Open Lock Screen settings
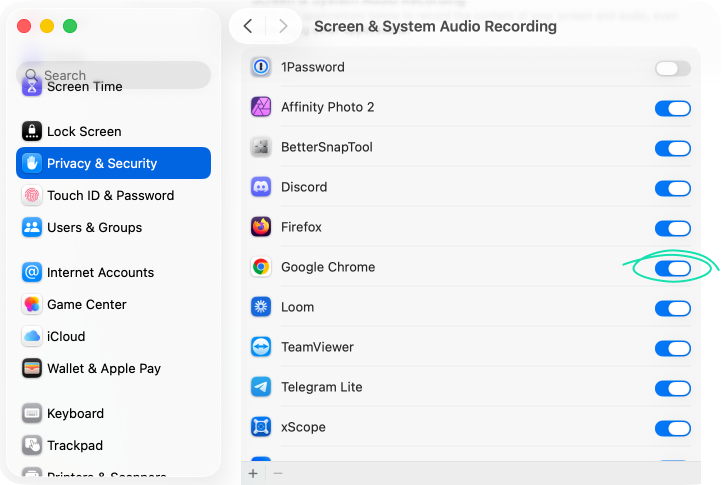The image size is (723, 485). coord(113,131)
